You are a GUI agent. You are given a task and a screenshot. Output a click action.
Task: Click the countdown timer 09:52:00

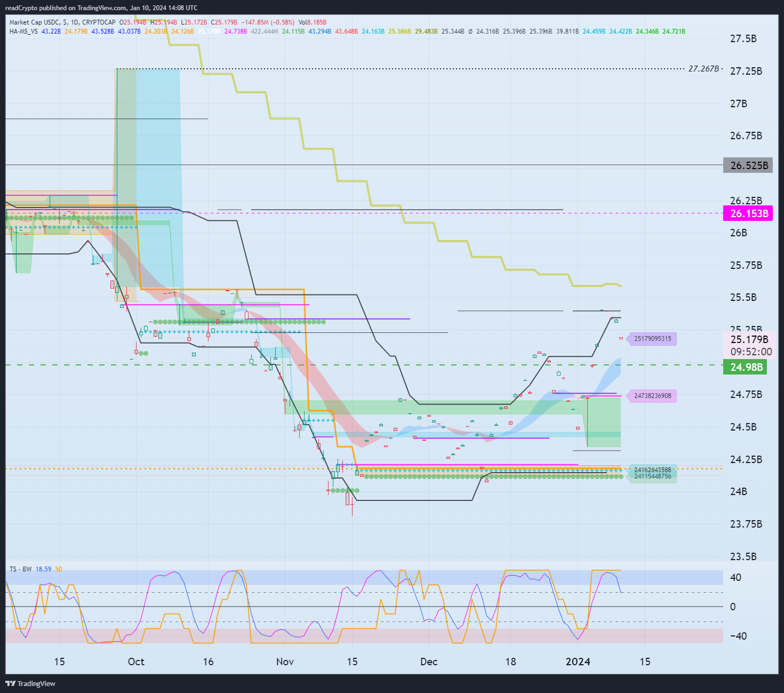(x=751, y=352)
